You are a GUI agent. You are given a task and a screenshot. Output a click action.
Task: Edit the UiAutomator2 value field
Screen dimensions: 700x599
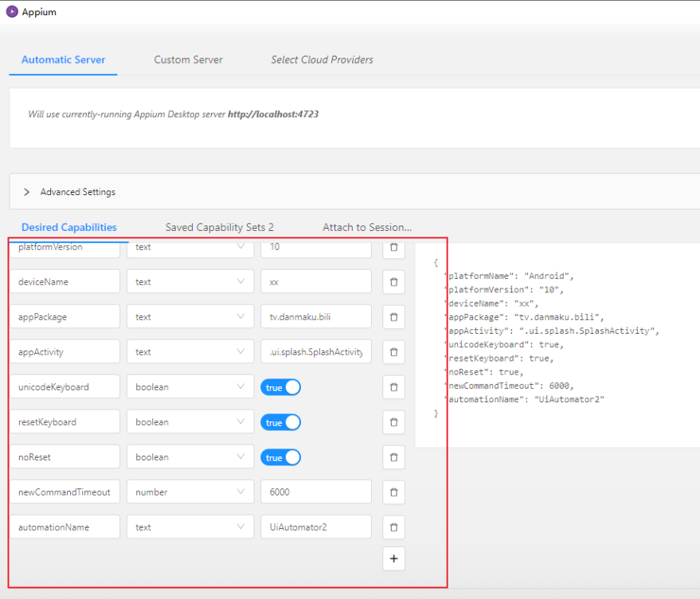click(316, 527)
